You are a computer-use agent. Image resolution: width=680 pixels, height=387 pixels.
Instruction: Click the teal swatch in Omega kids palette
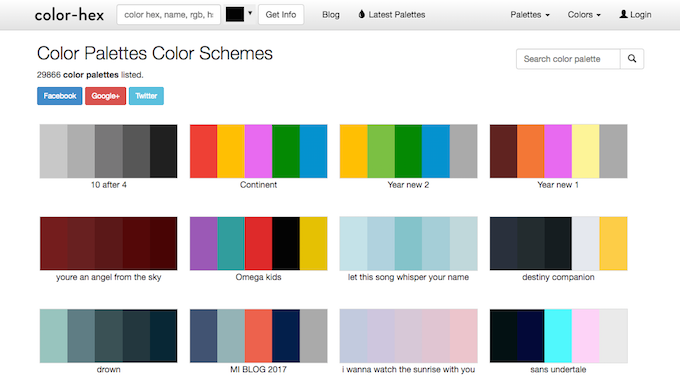coord(231,243)
